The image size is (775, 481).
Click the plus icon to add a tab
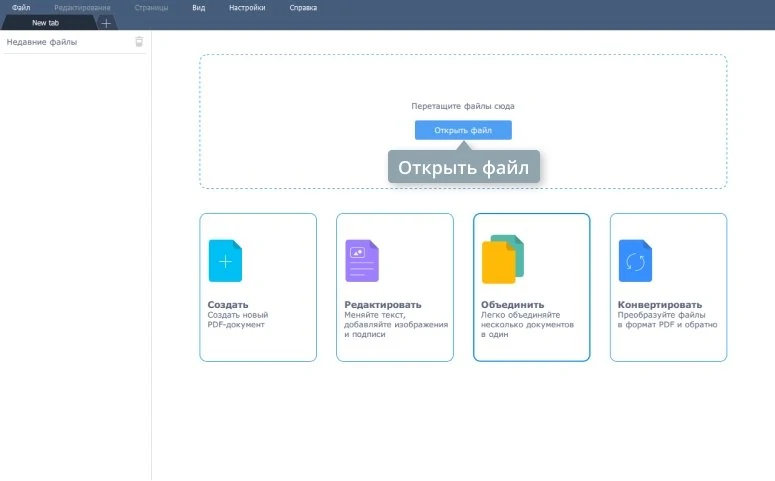tap(106, 23)
